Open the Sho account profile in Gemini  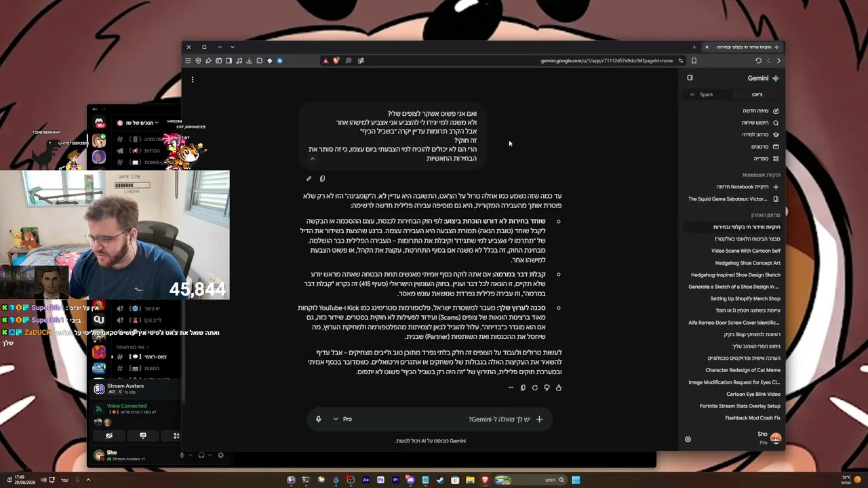[x=769, y=438]
